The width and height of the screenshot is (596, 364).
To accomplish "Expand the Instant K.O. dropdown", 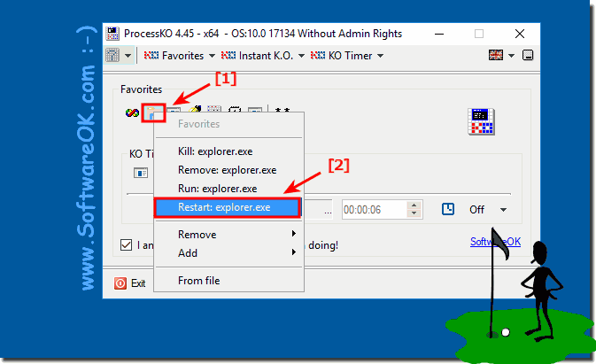I will click(x=263, y=56).
